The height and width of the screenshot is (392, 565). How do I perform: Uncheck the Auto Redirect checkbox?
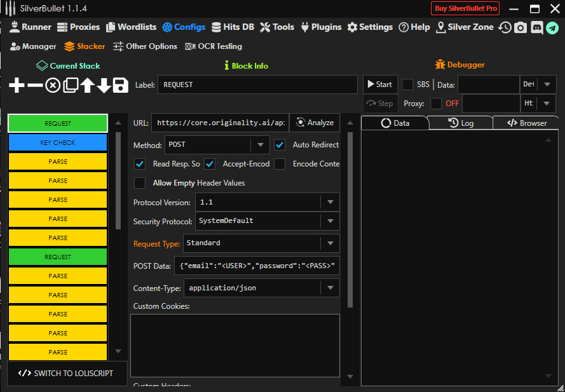coord(280,145)
